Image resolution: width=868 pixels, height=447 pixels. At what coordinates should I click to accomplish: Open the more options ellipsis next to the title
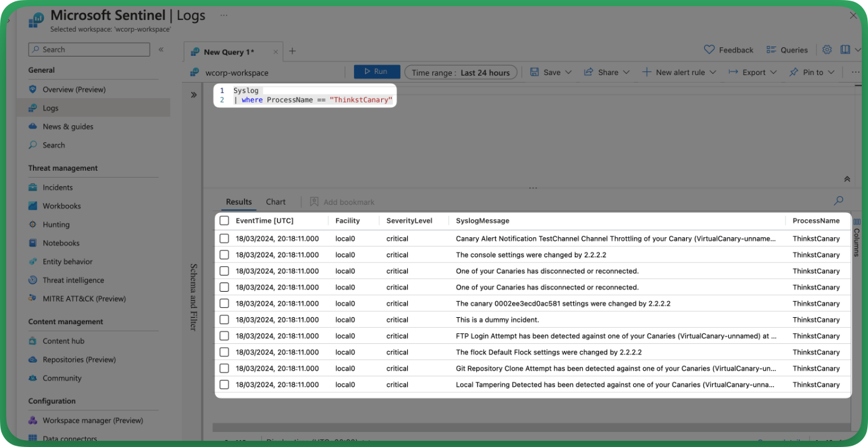coord(224,16)
